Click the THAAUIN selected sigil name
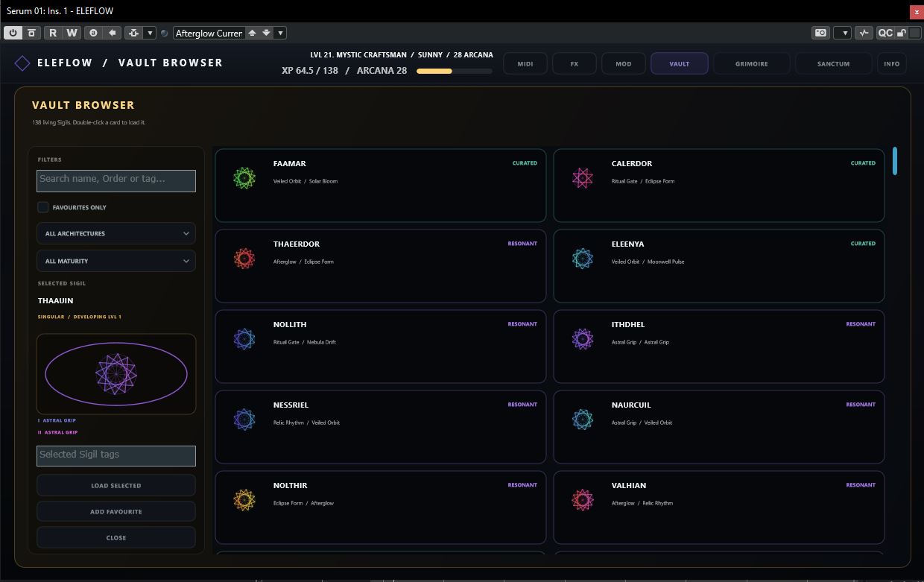This screenshot has width=924, height=582. 56,300
